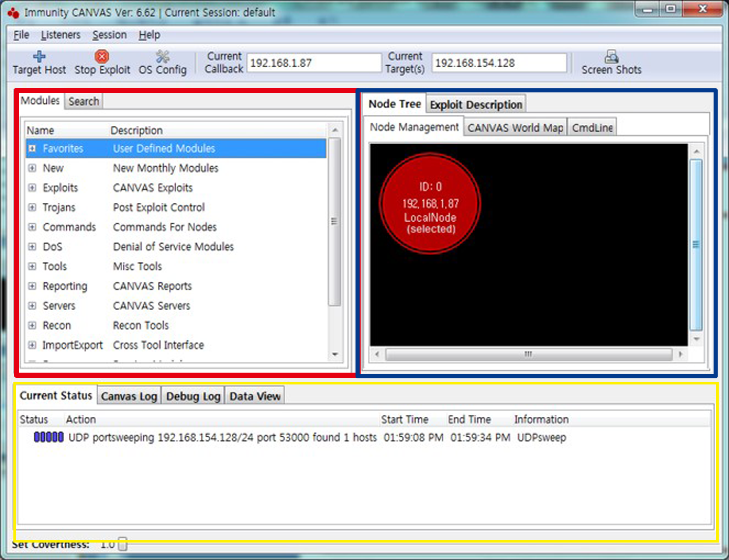Expand the Tools module group
This screenshot has width=729, height=560.
32,266
